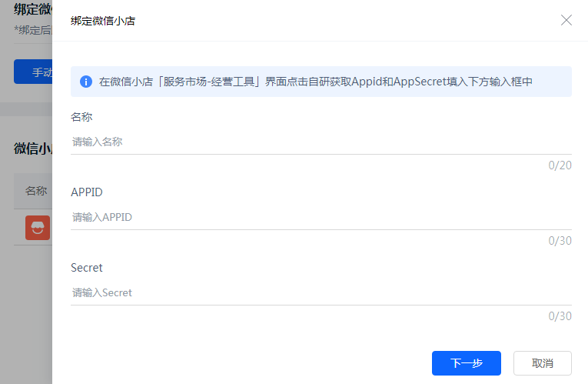Click the Secret field label
The width and height of the screenshot is (588, 384).
pyautogui.click(x=87, y=268)
